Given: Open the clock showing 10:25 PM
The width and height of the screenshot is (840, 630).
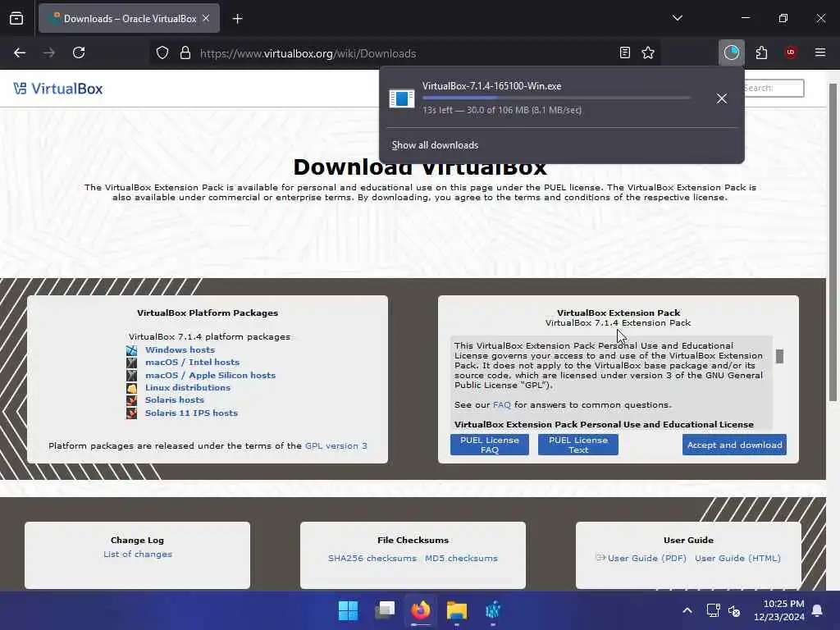Looking at the screenshot, I should tap(779, 610).
